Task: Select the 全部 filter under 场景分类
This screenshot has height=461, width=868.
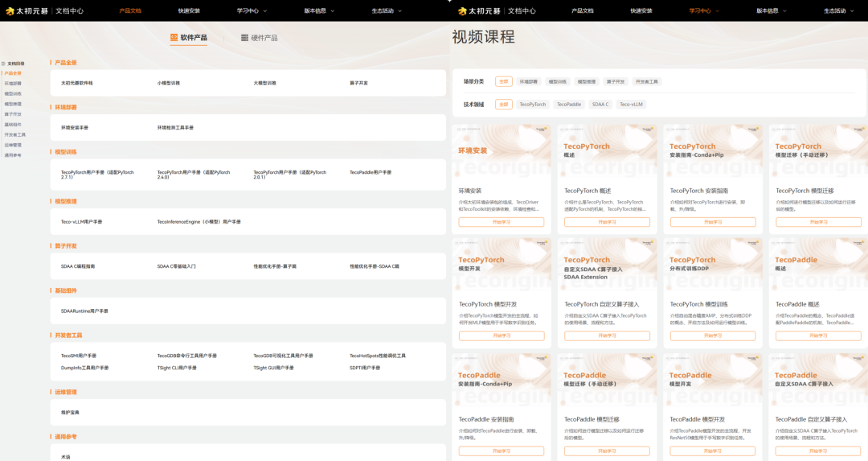Action: [503, 81]
